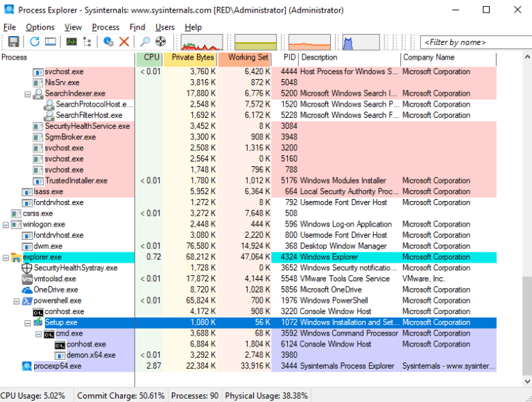
Task: Collapse the explorer.exe tree node
Action: pos(6,258)
